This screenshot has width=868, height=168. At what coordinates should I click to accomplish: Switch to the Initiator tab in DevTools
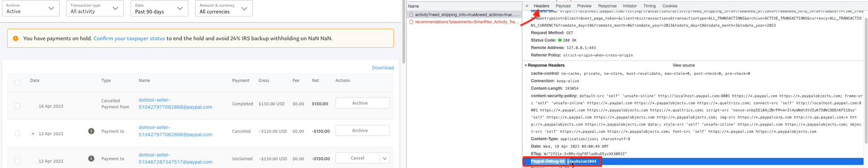[x=630, y=6]
